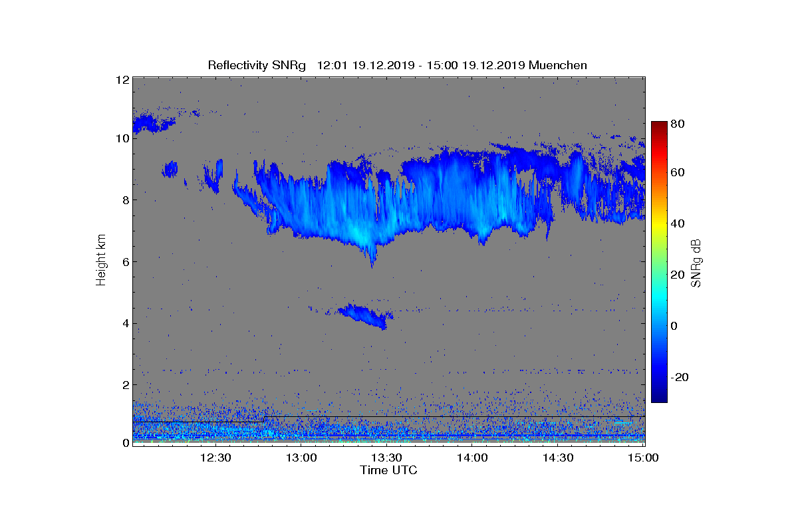798x532 pixels.
Task: Click the high cloud patch above 10 km
Action: 154,122
